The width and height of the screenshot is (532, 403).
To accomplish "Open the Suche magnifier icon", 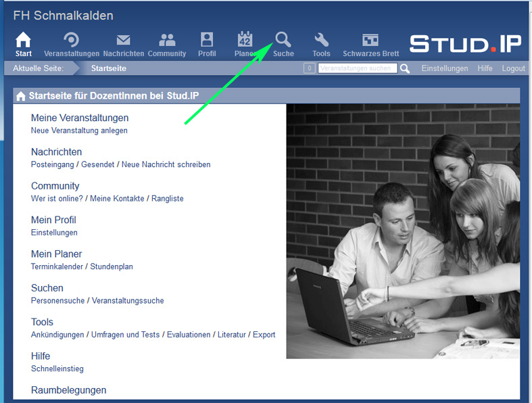I will pyautogui.click(x=283, y=41).
